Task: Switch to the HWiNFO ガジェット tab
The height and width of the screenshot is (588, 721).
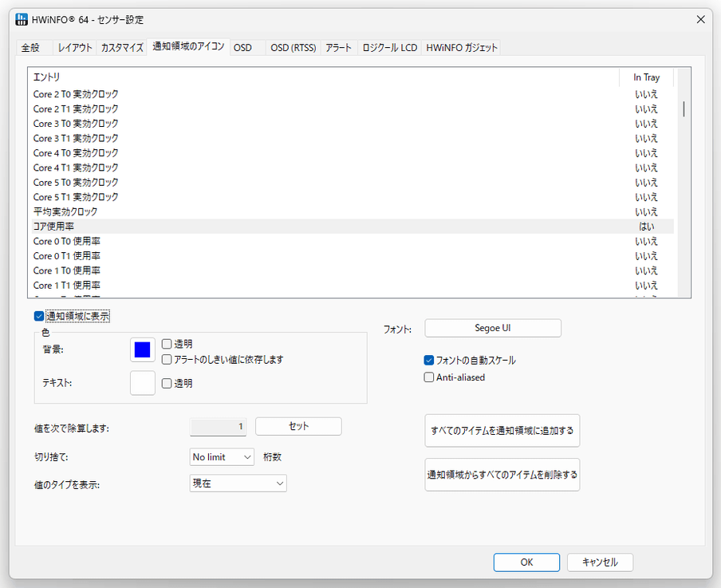Action: (461, 48)
